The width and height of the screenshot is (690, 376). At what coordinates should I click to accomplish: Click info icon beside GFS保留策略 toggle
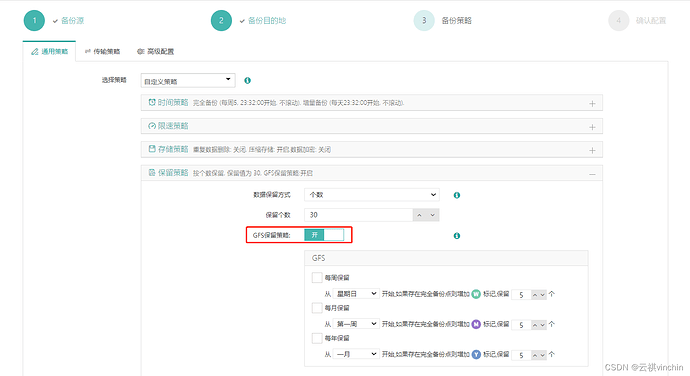point(457,236)
